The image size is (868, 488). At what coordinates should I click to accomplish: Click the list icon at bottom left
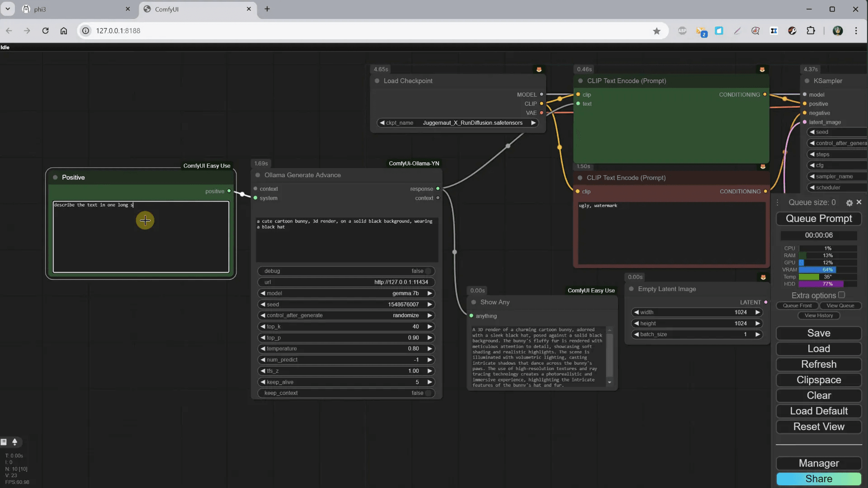[x=4, y=442]
